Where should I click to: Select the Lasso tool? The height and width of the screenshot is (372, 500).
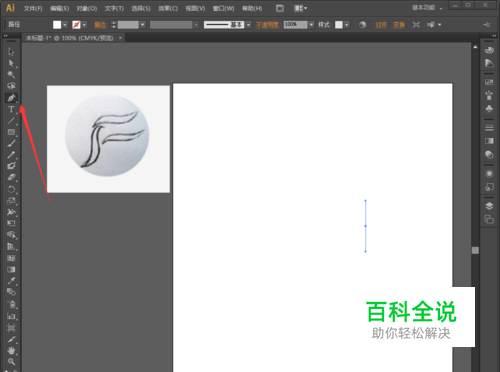tap(11, 86)
